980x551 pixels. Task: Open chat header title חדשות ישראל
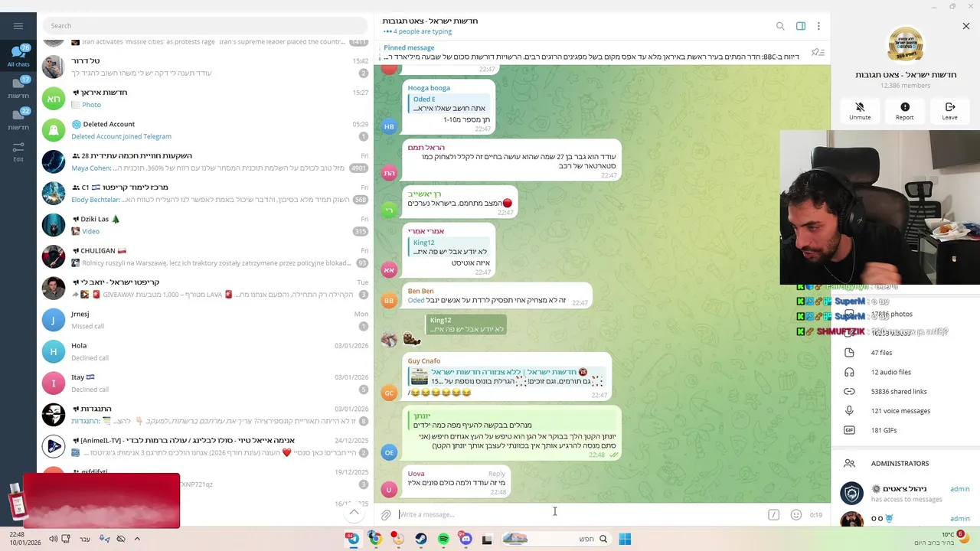pyautogui.click(x=430, y=21)
